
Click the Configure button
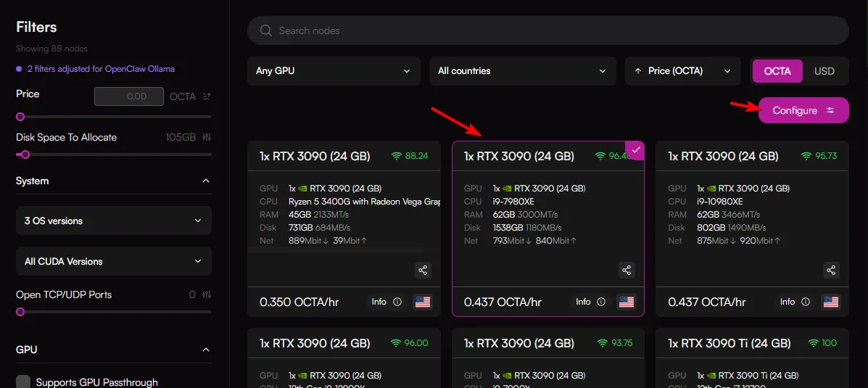803,110
